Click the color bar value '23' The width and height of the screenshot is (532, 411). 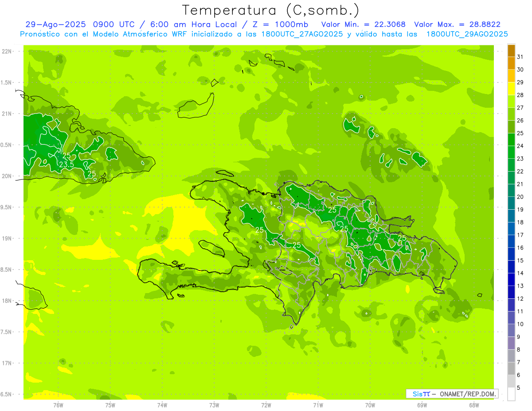(520, 159)
